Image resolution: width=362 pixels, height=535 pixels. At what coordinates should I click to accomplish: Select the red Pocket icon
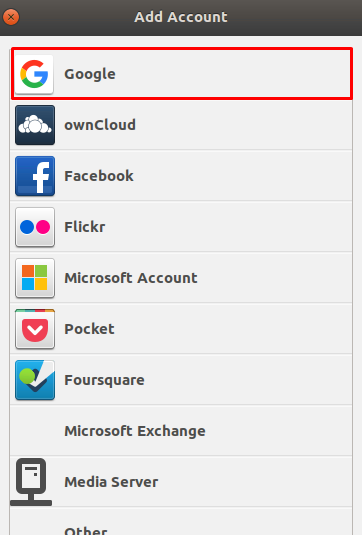pyautogui.click(x=35, y=329)
